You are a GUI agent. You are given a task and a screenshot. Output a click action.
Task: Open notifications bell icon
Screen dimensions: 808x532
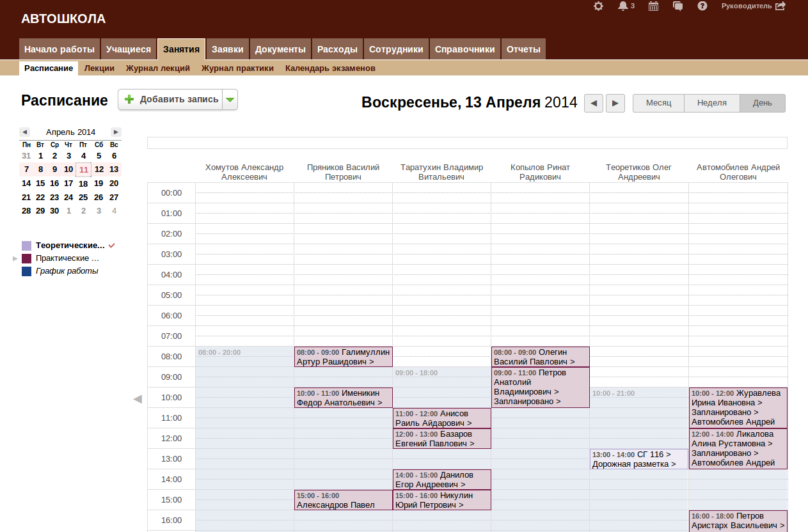pyautogui.click(x=623, y=6)
